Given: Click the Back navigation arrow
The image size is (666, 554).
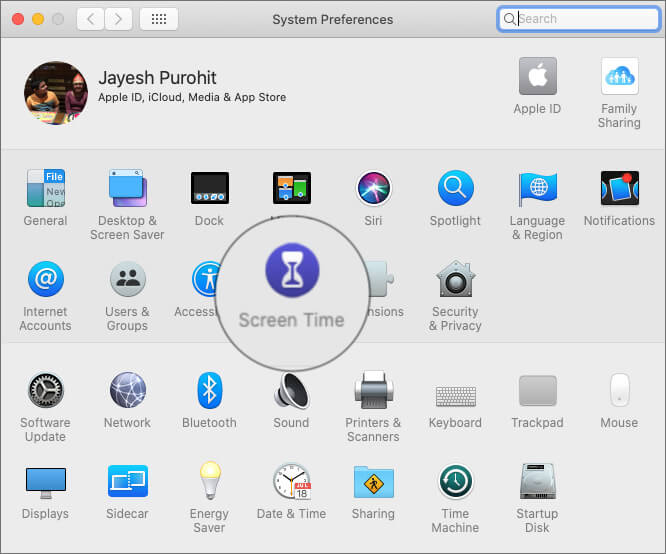Looking at the screenshot, I should click(90, 19).
